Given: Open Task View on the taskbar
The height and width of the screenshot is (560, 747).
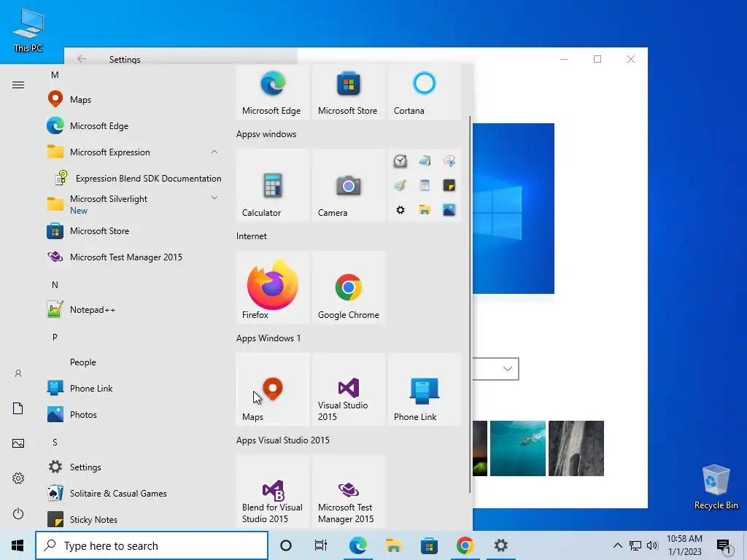Looking at the screenshot, I should click(321, 545).
